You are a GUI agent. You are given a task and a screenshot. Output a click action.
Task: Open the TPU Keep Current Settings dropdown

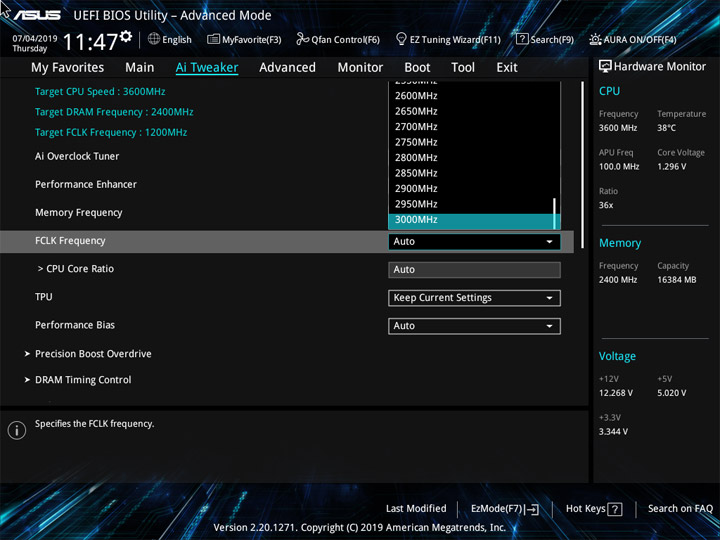coord(474,298)
